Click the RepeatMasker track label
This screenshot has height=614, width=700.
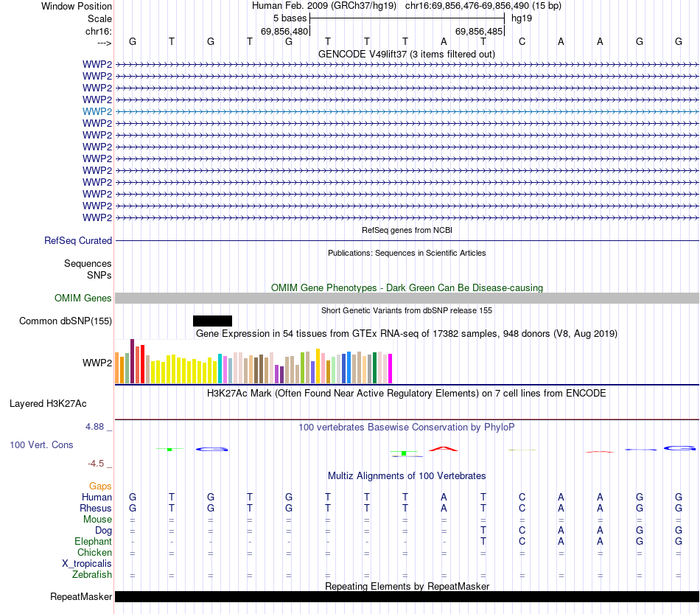(81, 597)
